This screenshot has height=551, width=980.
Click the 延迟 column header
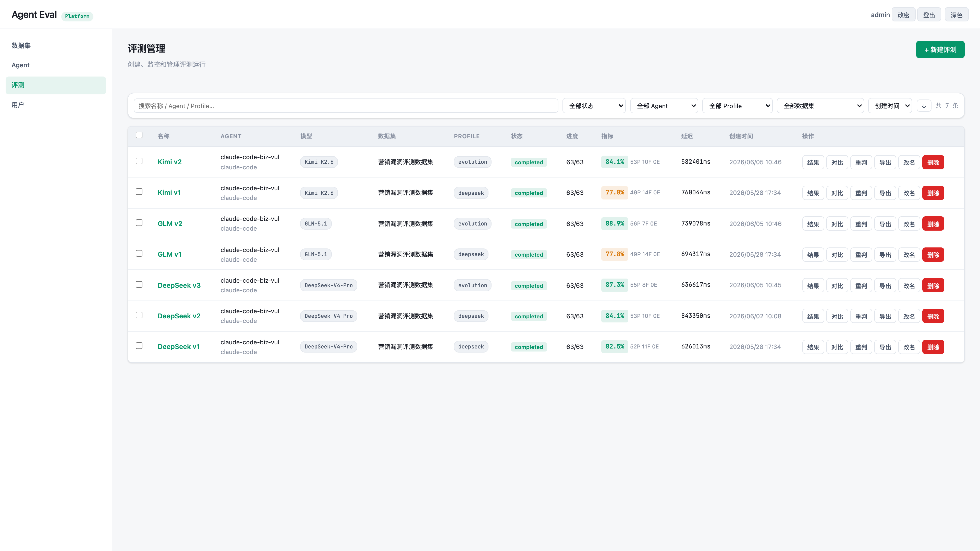click(687, 136)
